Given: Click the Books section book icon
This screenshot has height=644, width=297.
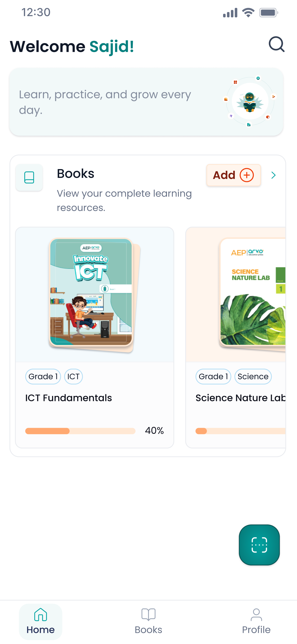Looking at the screenshot, I should tap(29, 178).
